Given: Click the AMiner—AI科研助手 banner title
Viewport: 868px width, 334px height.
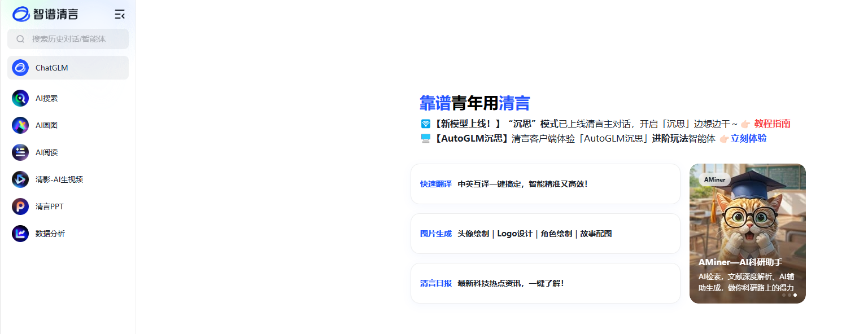Looking at the screenshot, I should [740, 262].
